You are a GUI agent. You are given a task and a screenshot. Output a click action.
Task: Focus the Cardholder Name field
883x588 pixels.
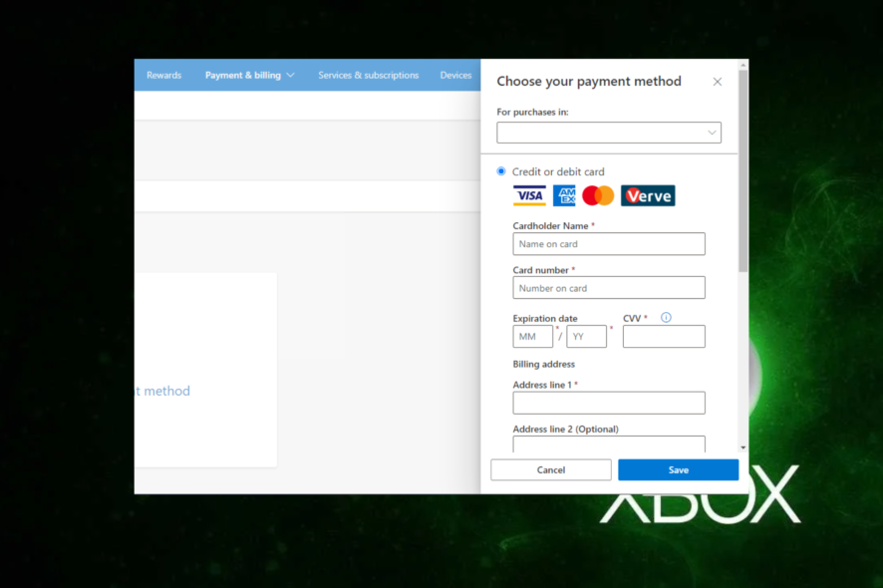pyautogui.click(x=609, y=244)
